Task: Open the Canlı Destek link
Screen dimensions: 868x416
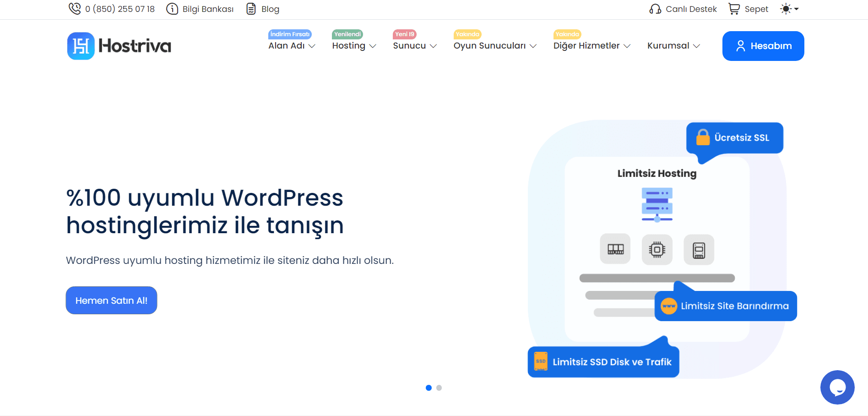Action: [x=683, y=9]
